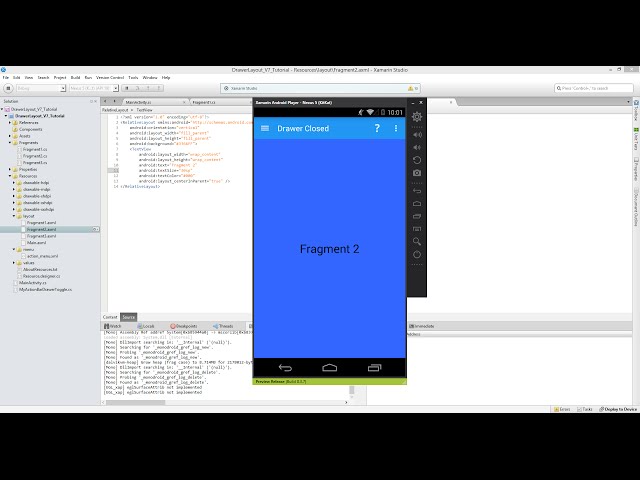Tap Recents in the Android navigation bar
The height and width of the screenshot is (480, 640).
point(374,368)
